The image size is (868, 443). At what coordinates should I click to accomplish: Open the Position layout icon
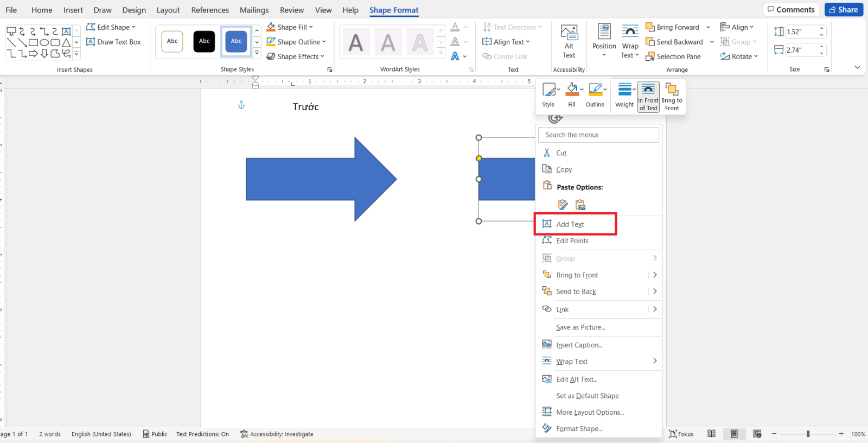pos(604,31)
